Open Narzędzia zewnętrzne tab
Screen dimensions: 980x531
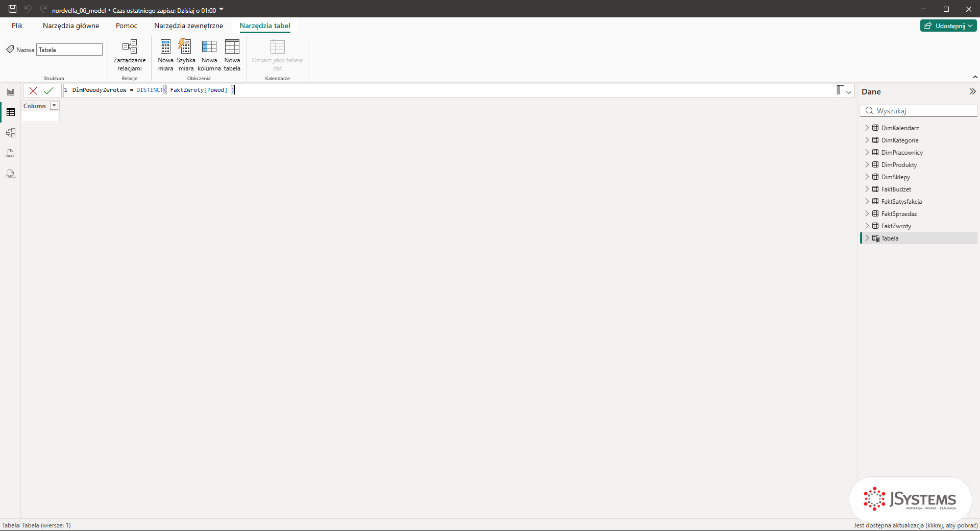[188, 26]
